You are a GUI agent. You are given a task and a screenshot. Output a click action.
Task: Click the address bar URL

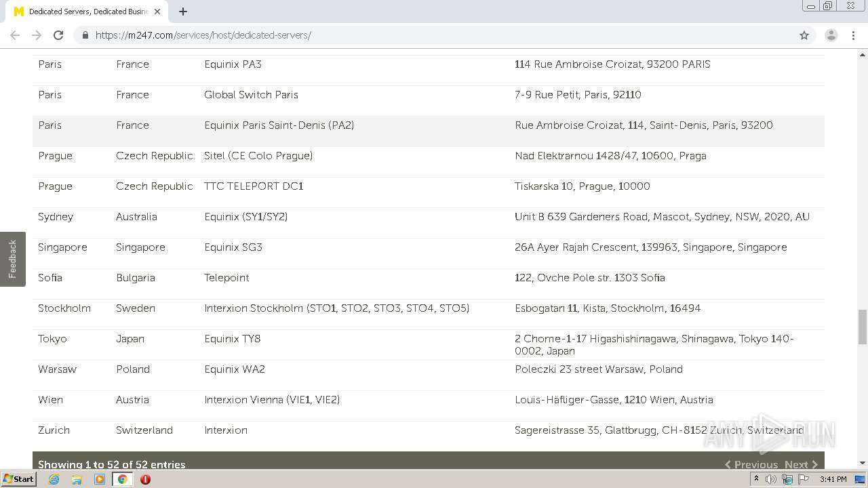click(203, 35)
